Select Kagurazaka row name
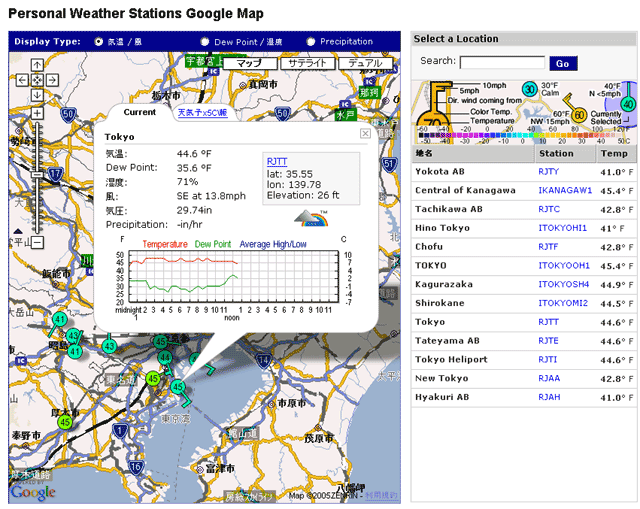Screen dimensions: 640x509 [x=444, y=284]
